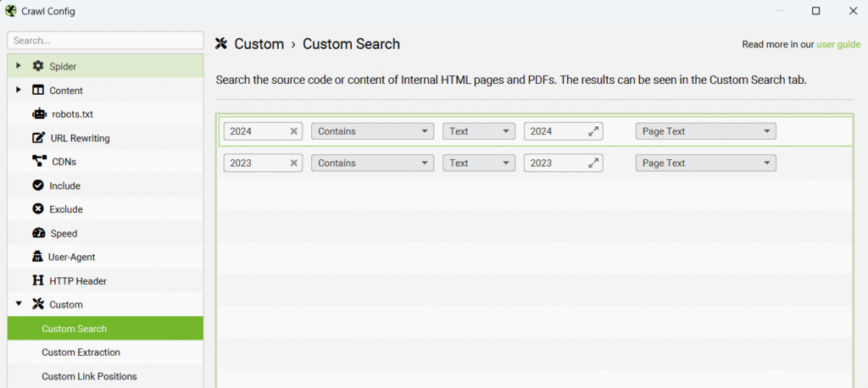
Task: Open the Text type dropdown for 2023
Action: 479,163
